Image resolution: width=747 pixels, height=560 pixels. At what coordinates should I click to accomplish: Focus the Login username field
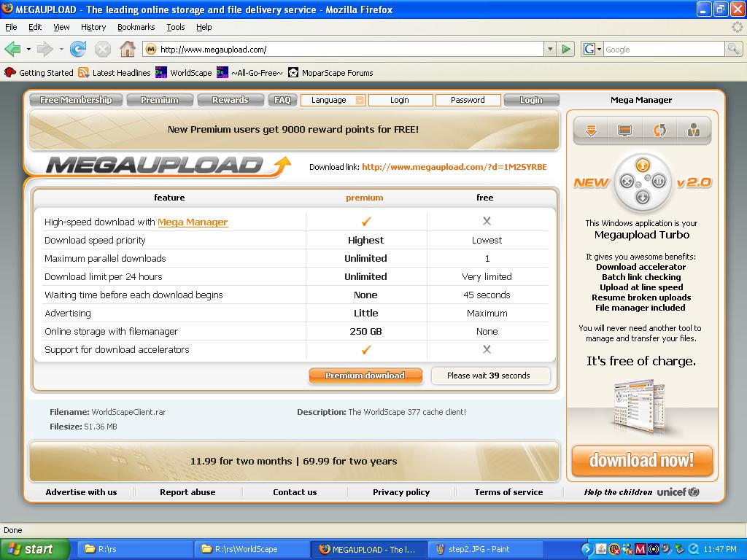point(400,100)
